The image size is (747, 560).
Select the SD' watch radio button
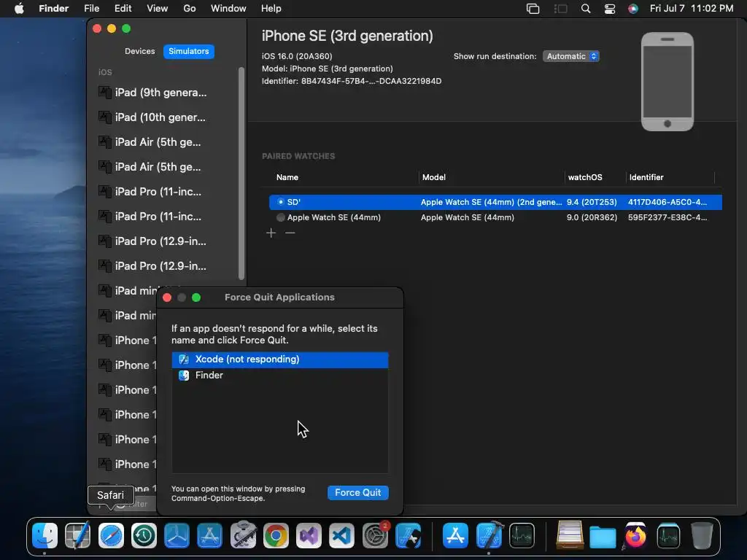coord(281,202)
